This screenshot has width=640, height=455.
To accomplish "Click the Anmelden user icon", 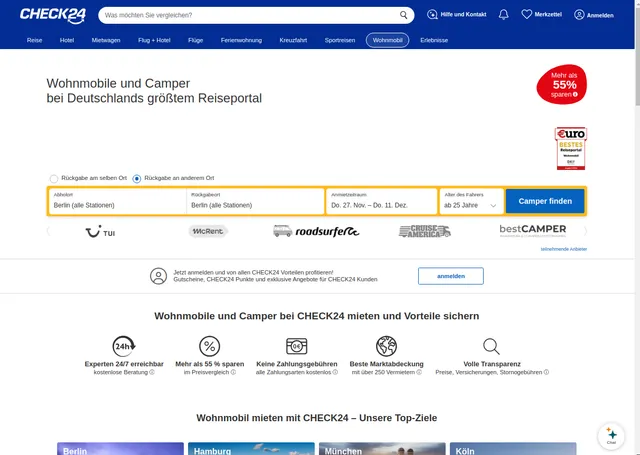I will tap(579, 15).
